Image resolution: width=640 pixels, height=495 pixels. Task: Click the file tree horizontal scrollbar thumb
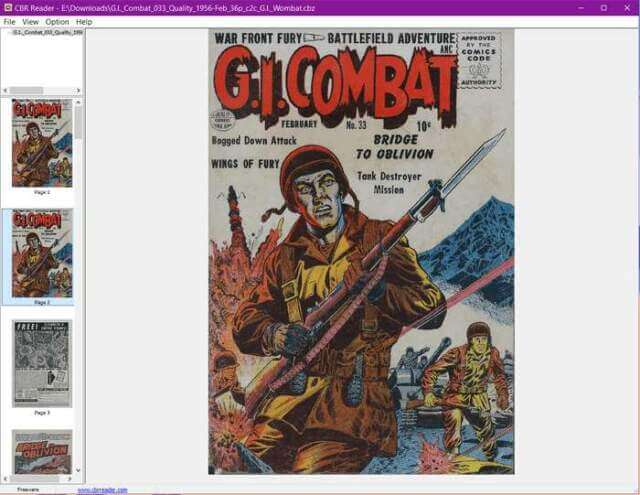(27, 90)
